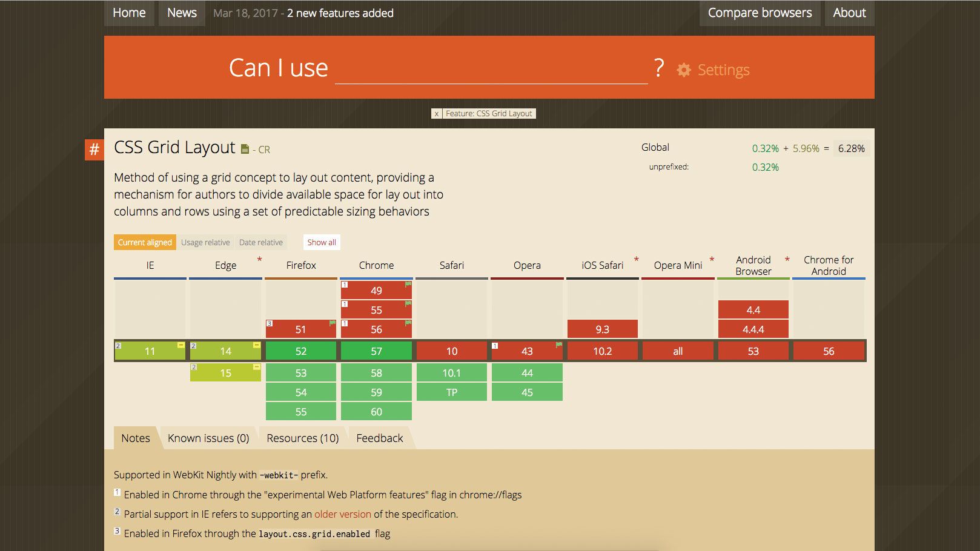
Task: Open the spec document icon next to the title
Action: [x=245, y=147]
